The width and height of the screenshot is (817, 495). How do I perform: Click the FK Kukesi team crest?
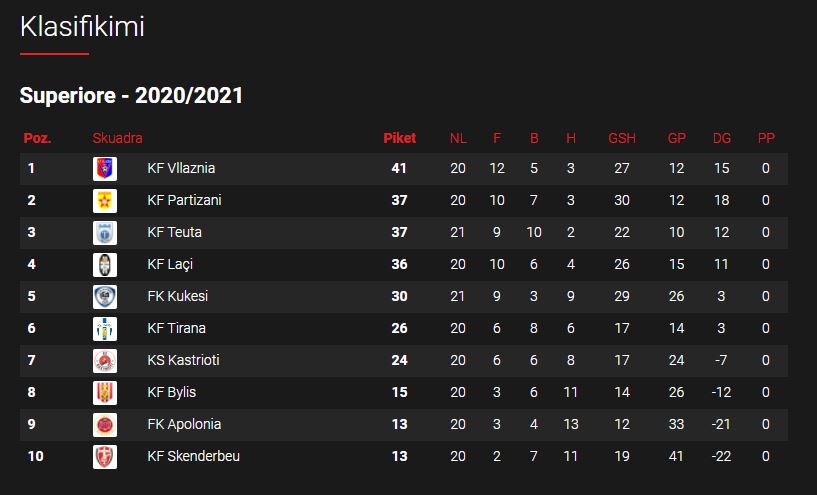(x=105, y=297)
